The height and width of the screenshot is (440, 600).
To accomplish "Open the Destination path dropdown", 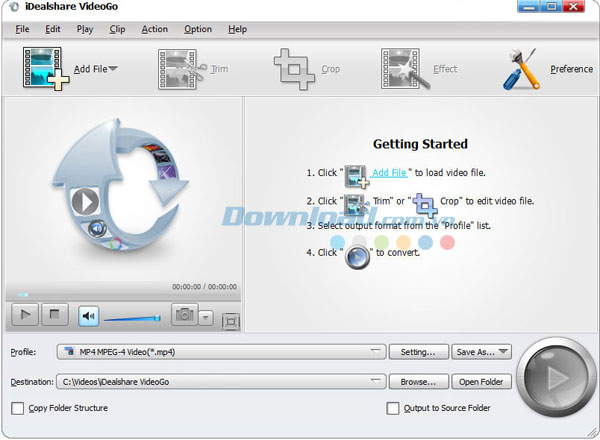I will point(376,382).
